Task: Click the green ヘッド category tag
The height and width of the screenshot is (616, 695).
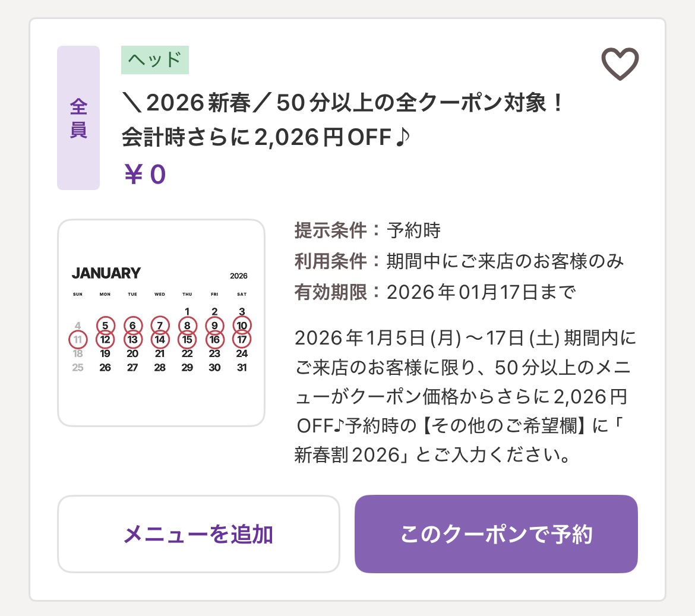Action: click(x=155, y=60)
